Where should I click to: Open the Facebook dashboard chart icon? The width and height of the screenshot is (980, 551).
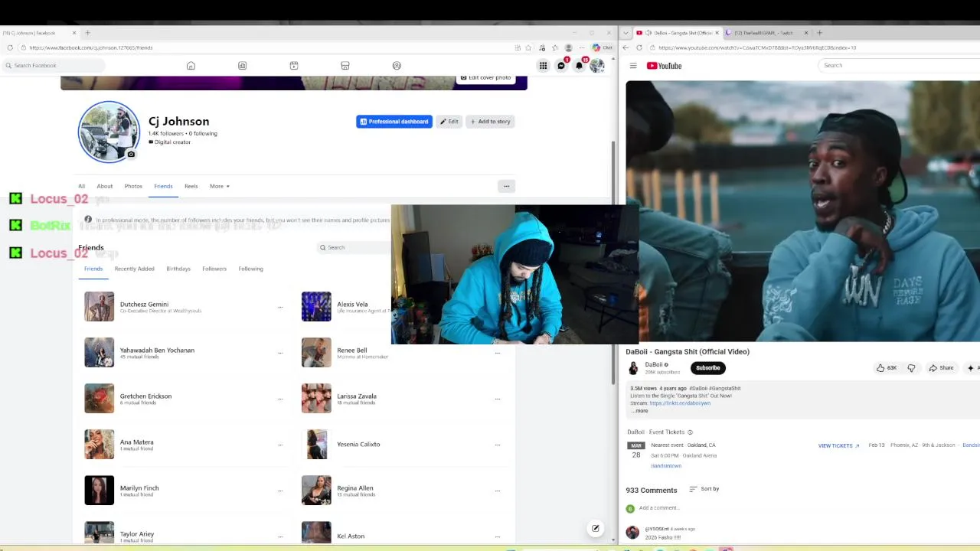click(242, 66)
